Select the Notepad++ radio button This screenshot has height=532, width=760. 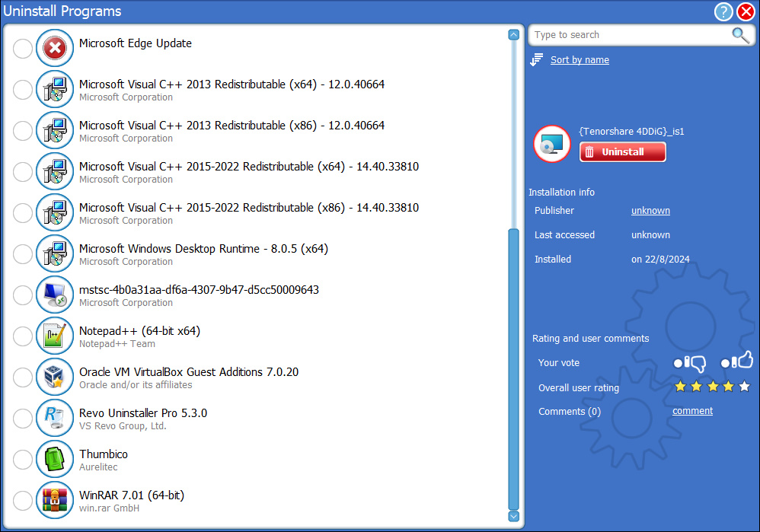click(23, 336)
